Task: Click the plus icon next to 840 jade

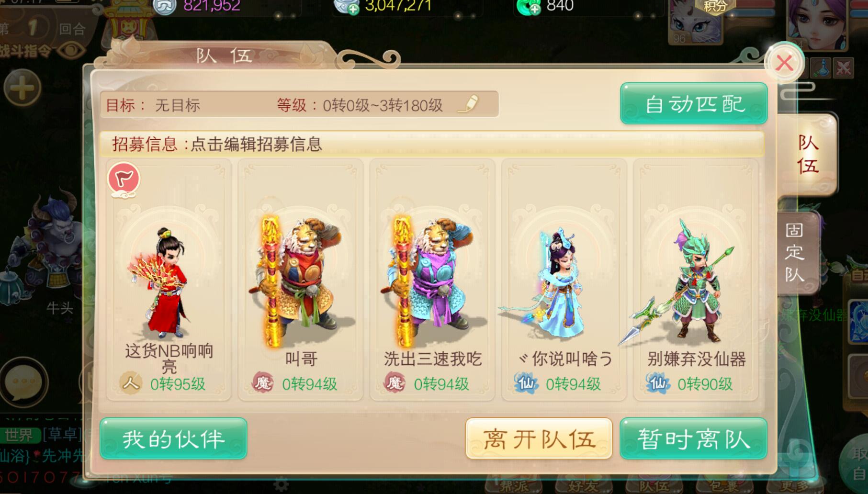Action: pos(535,9)
